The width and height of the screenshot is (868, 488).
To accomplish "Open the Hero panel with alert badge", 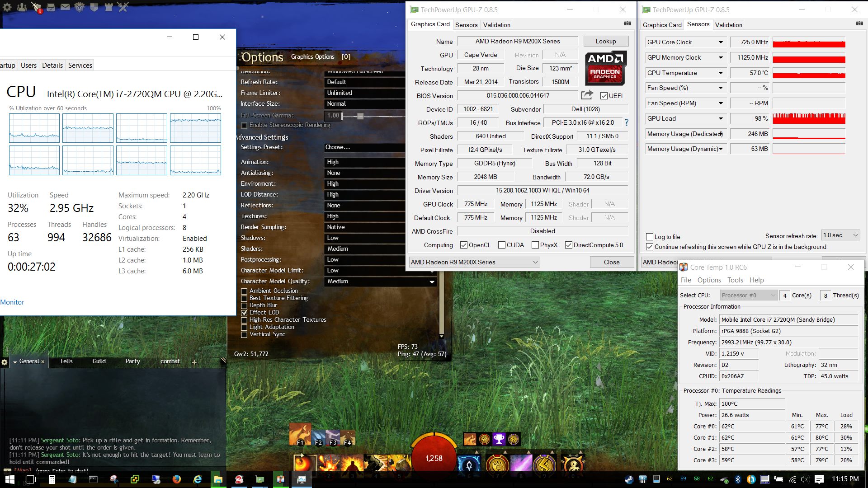I will (x=37, y=7).
